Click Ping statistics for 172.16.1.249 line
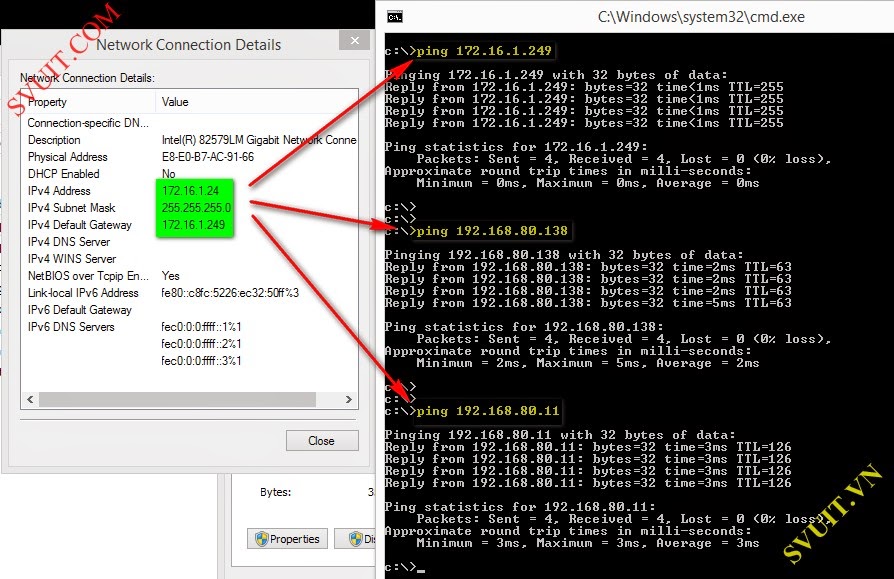This screenshot has width=894, height=579. 516,147
